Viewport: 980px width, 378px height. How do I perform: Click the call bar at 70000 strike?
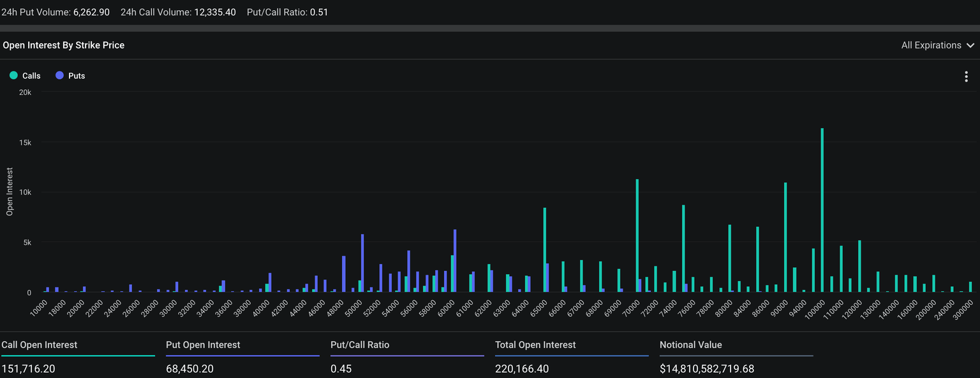(x=637, y=236)
